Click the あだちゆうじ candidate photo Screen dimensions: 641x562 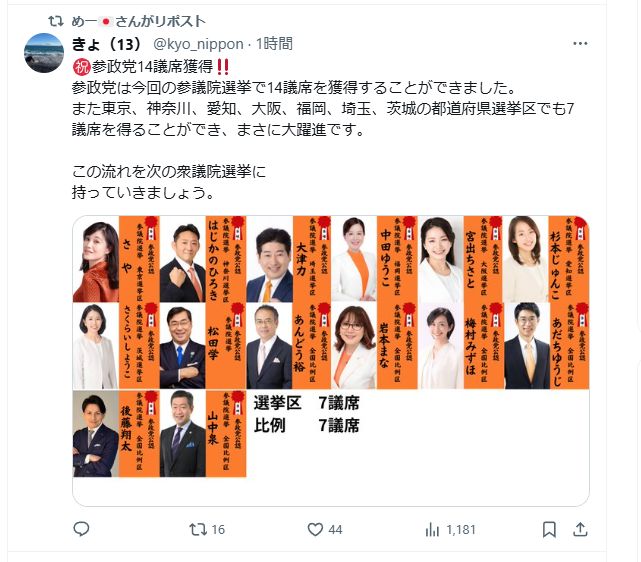coord(527,346)
